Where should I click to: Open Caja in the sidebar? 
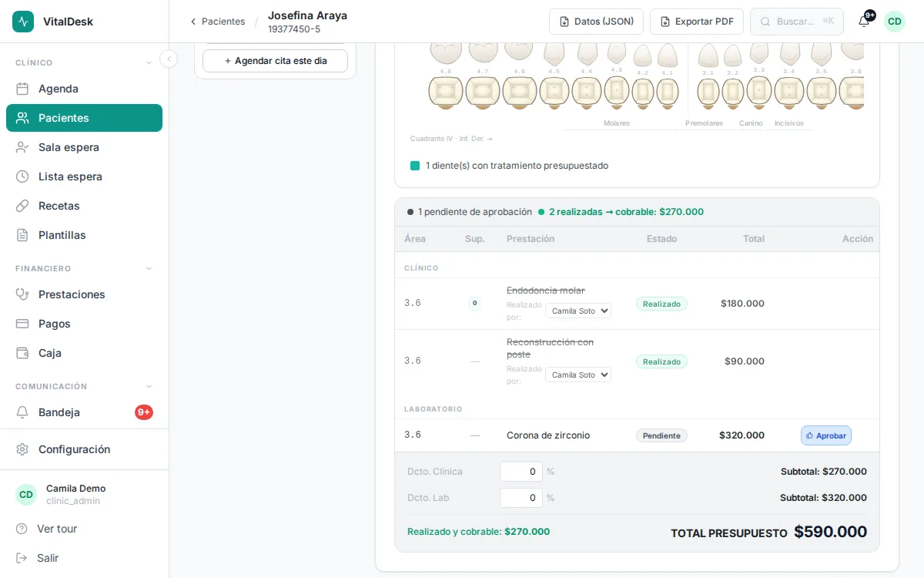[x=84, y=353]
